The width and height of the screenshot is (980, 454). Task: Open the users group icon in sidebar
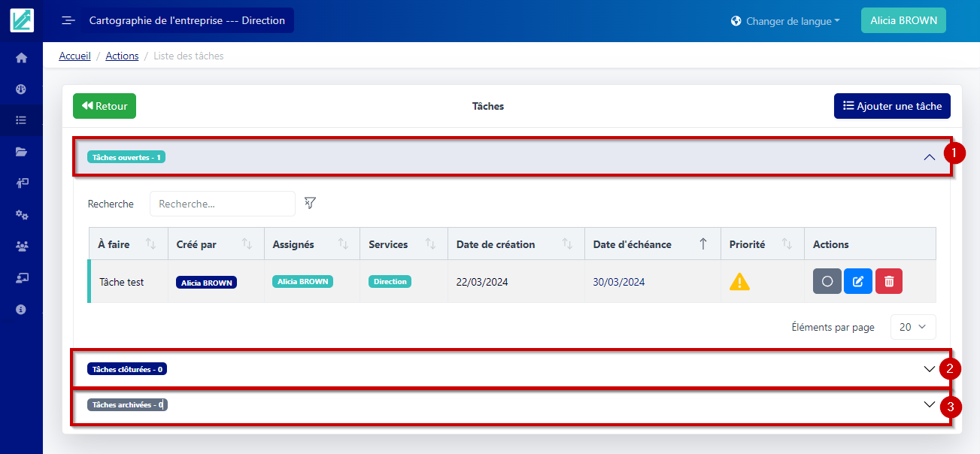[21, 246]
